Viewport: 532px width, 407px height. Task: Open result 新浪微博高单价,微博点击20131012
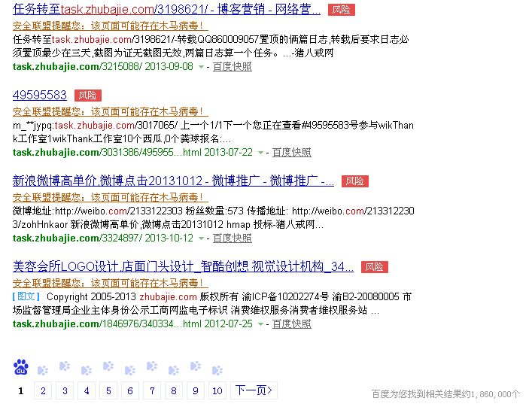[x=173, y=181]
